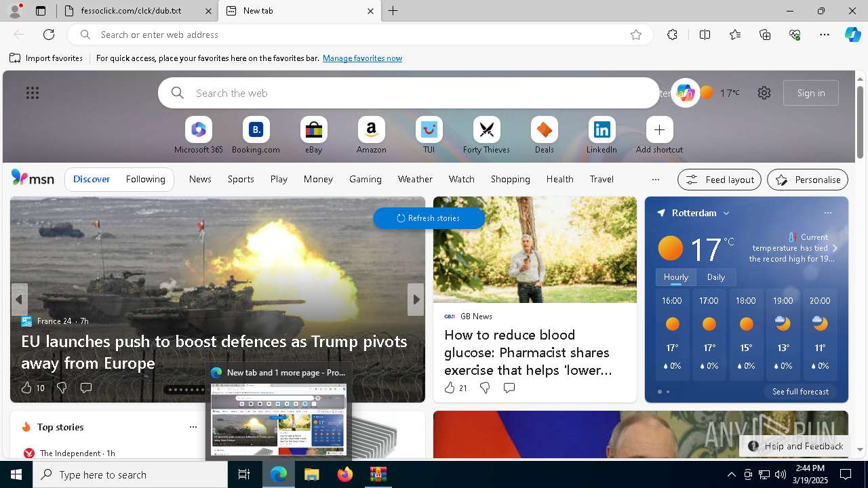Open File Explorer from the taskbar
This screenshot has height=488, width=868.
pyautogui.click(x=312, y=474)
